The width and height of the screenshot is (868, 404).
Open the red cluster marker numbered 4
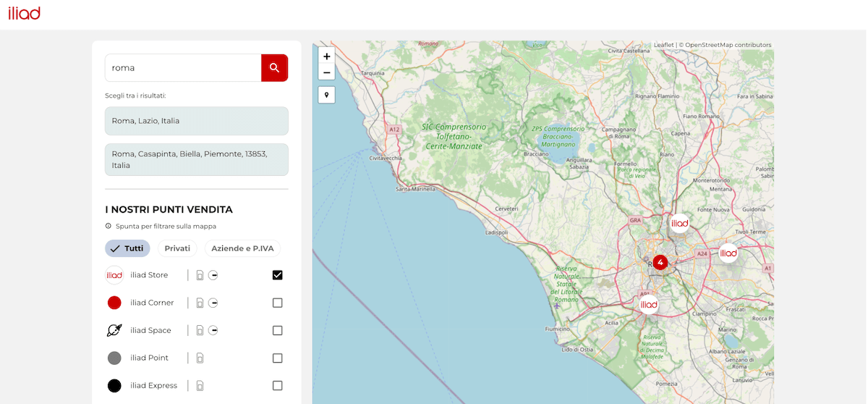point(660,262)
